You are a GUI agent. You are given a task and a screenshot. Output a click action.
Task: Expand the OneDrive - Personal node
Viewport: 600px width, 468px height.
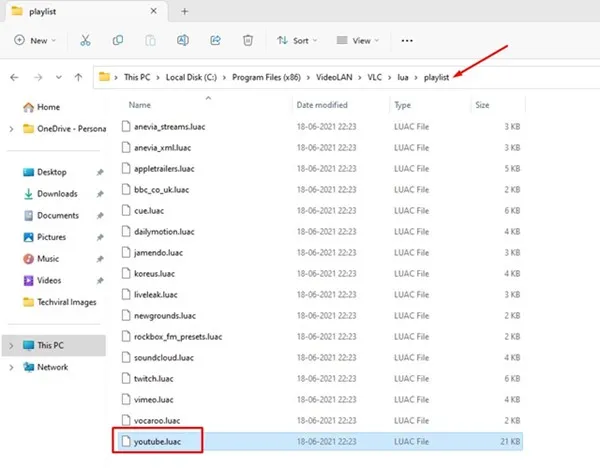click(11, 129)
